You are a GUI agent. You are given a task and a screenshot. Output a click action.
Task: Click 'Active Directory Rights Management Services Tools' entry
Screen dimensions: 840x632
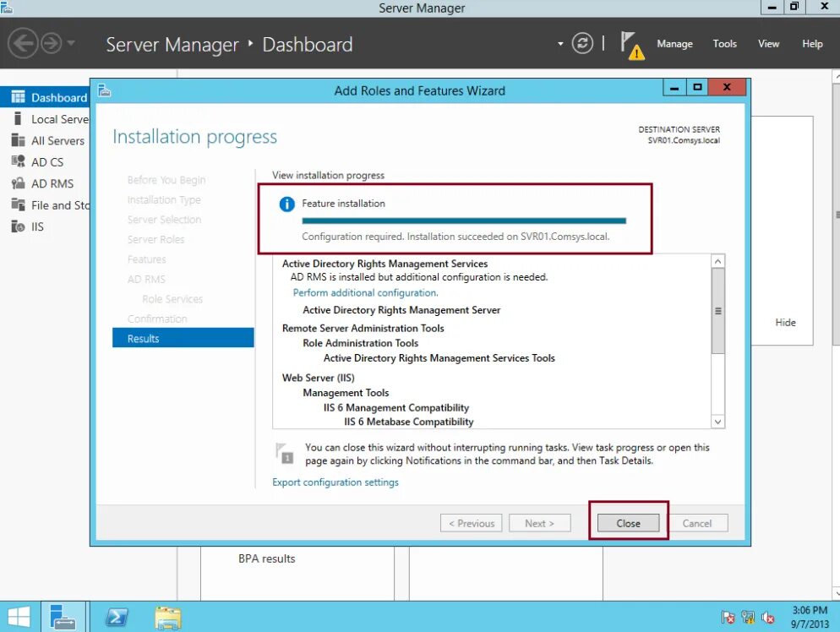click(x=439, y=357)
